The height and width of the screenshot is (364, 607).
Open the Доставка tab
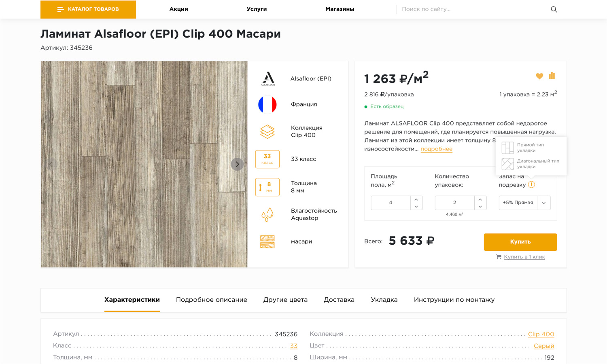[339, 300]
